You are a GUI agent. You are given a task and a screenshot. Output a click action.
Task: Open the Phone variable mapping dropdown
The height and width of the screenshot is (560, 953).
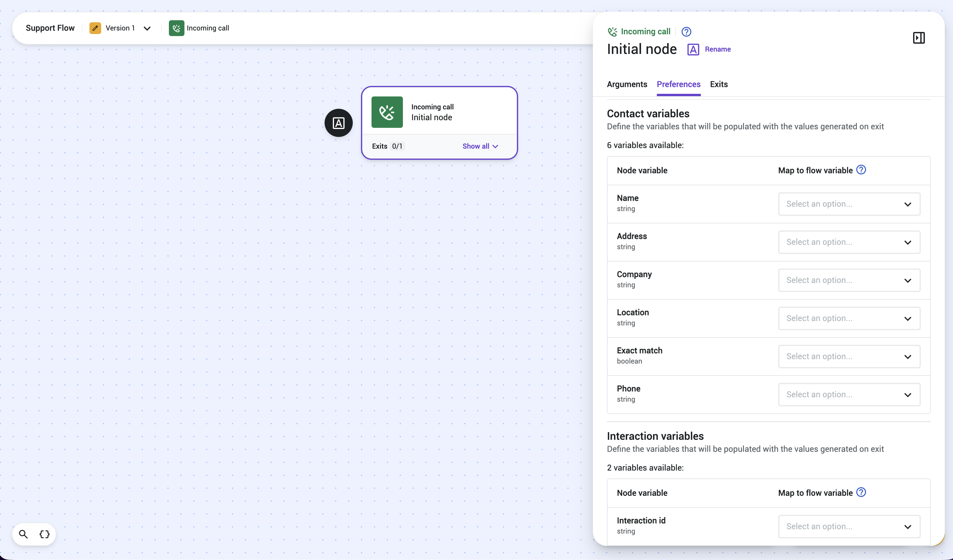click(x=849, y=394)
